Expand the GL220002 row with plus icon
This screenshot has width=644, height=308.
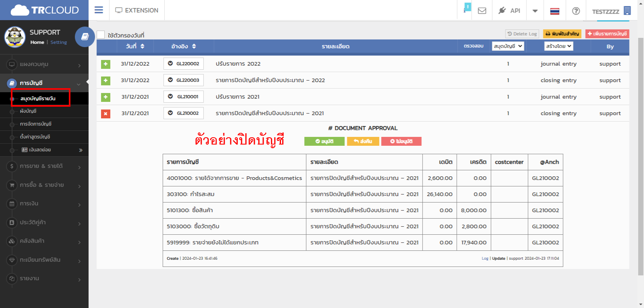click(x=105, y=64)
